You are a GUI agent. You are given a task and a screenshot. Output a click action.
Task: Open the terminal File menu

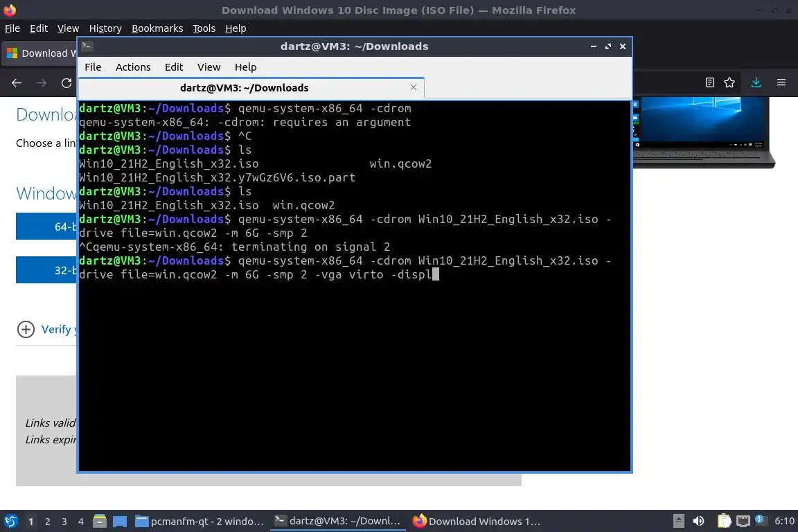click(x=93, y=67)
